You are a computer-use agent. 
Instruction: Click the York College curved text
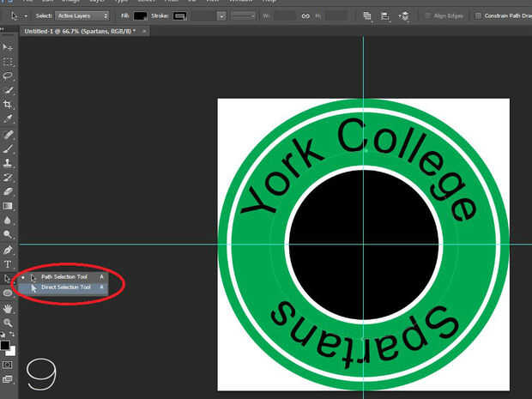[x=360, y=168]
